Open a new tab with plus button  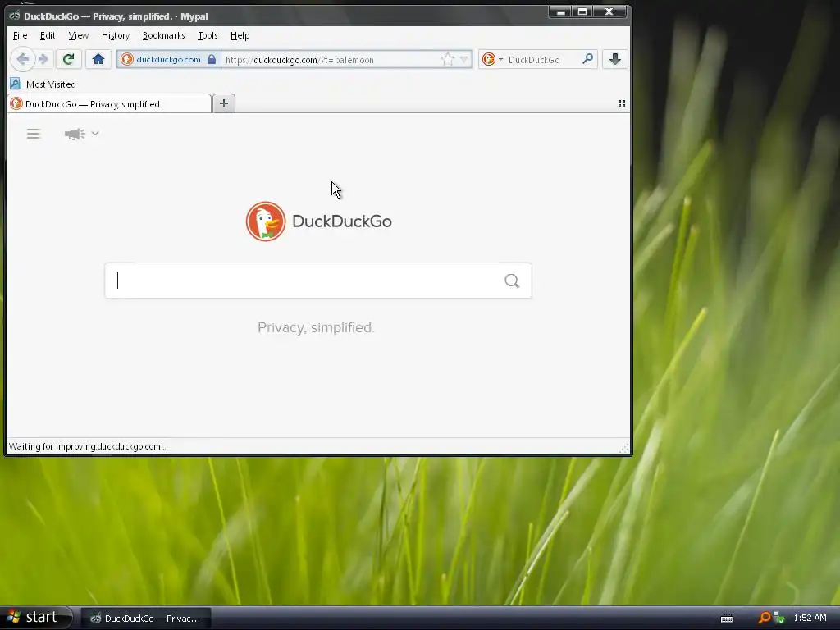click(224, 103)
